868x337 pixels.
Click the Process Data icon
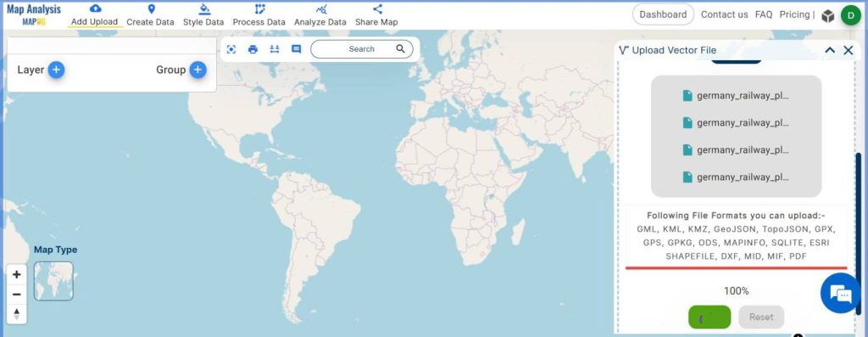259,8
